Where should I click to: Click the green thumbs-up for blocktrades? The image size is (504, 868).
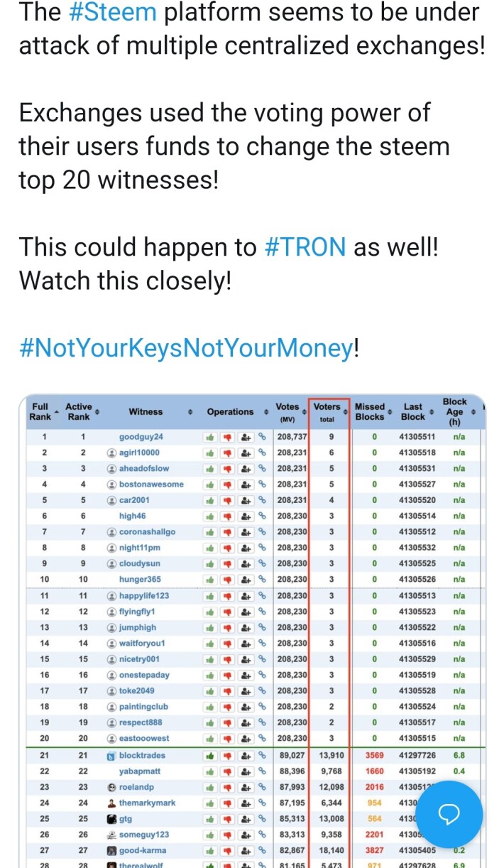pyautogui.click(x=210, y=755)
